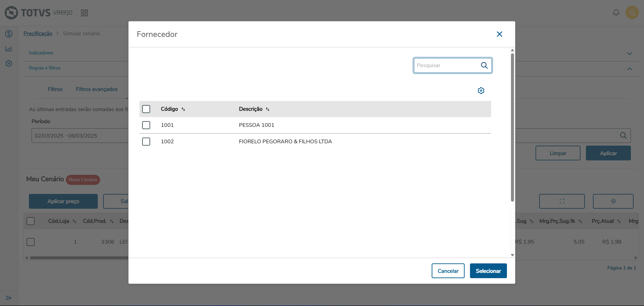Switch to the Filtros tab
644x306 pixels.
pyautogui.click(x=55, y=89)
